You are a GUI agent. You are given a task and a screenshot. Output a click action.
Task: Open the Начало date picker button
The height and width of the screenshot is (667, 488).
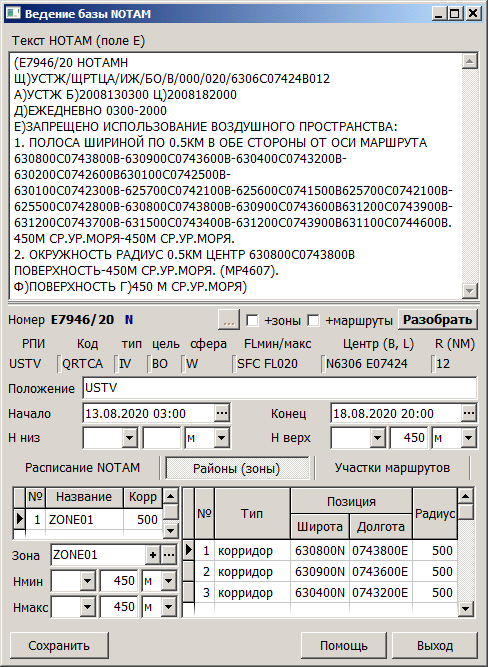[x=222, y=413]
